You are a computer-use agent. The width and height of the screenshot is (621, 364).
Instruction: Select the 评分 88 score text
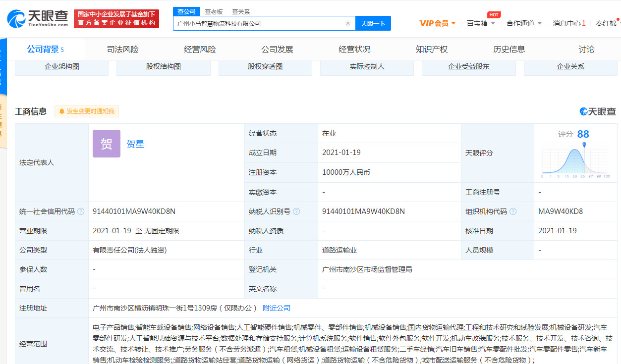click(x=573, y=134)
